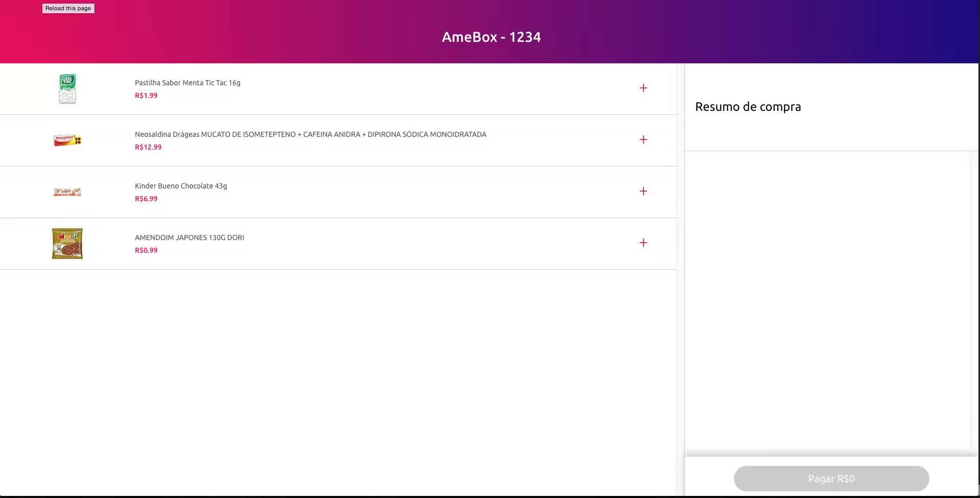Click the R$1.99 price

(x=146, y=96)
